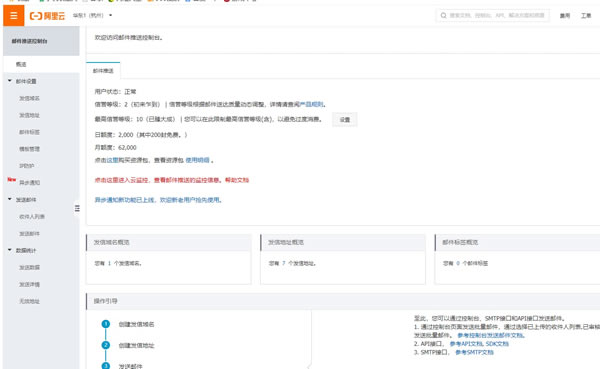Click the sidebar collapse handle icon
The width and height of the screenshot is (600, 369).
point(77,208)
